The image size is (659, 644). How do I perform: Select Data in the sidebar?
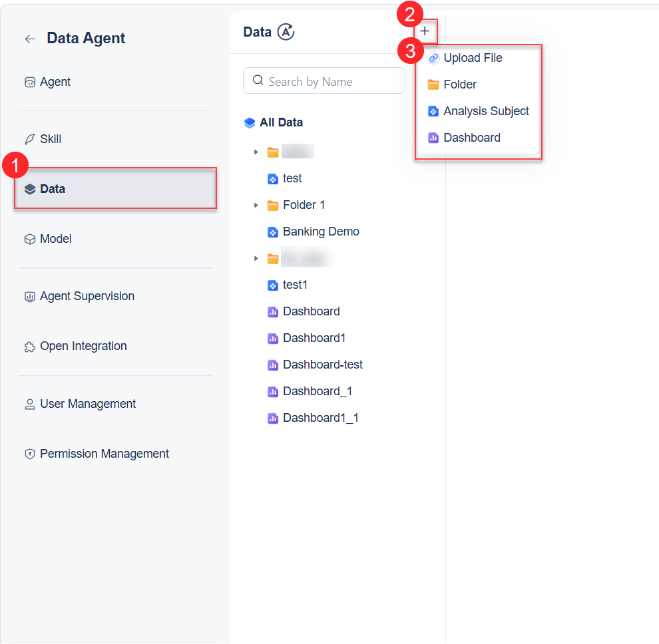click(115, 189)
